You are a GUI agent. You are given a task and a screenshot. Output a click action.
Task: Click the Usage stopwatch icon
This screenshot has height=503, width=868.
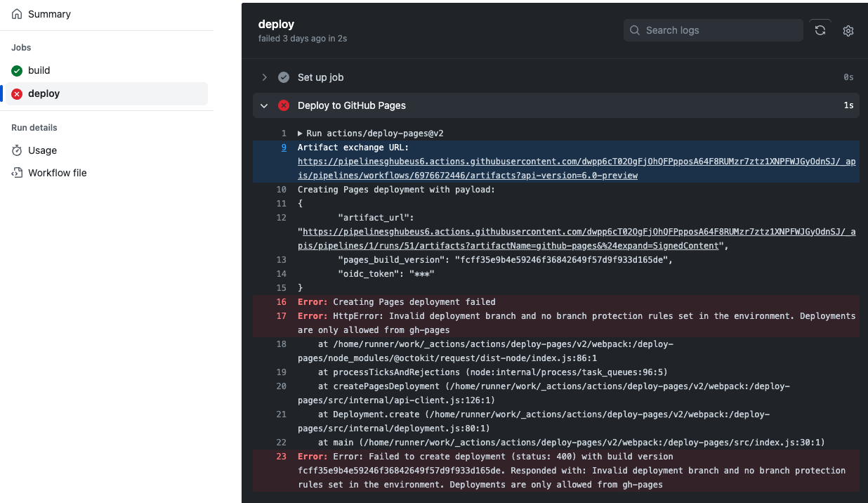pyautogui.click(x=17, y=150)
